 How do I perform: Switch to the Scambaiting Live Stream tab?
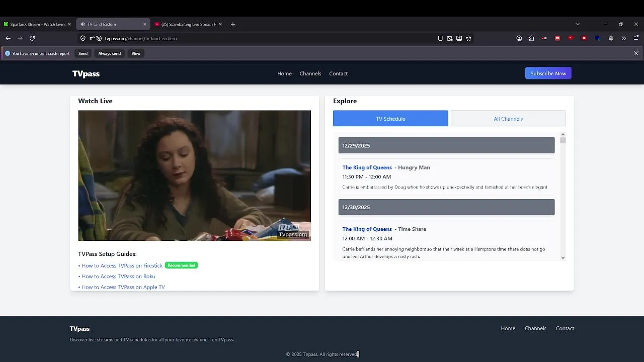188,24
